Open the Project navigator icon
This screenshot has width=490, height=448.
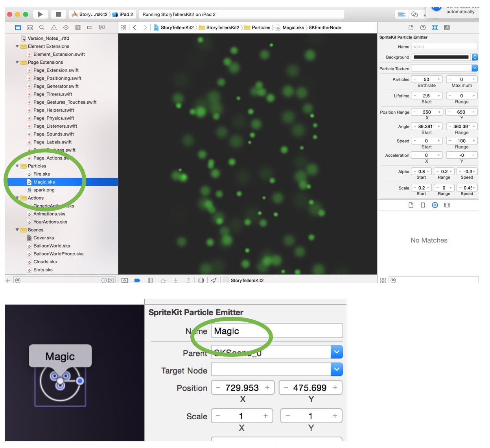[x=18, y=28]
